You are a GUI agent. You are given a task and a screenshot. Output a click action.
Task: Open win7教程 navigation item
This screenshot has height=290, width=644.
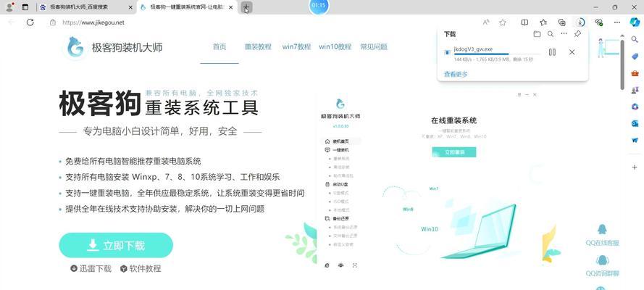296,47
